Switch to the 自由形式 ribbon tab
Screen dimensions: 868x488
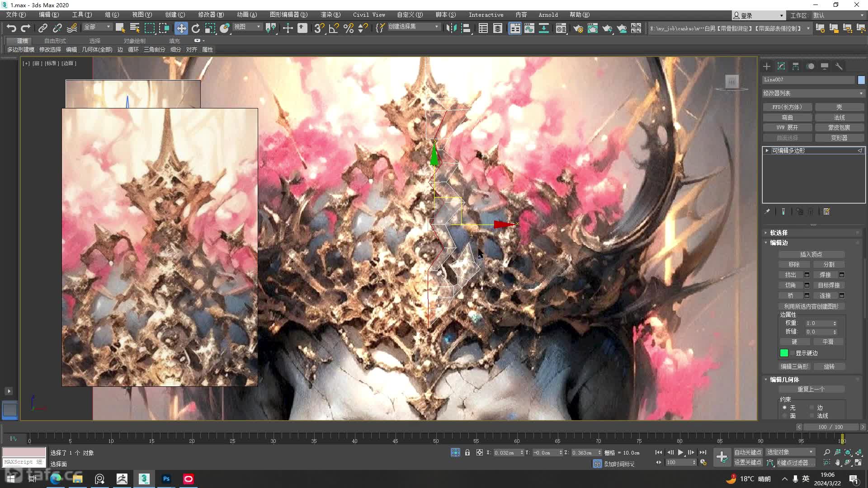pos(55,41)
